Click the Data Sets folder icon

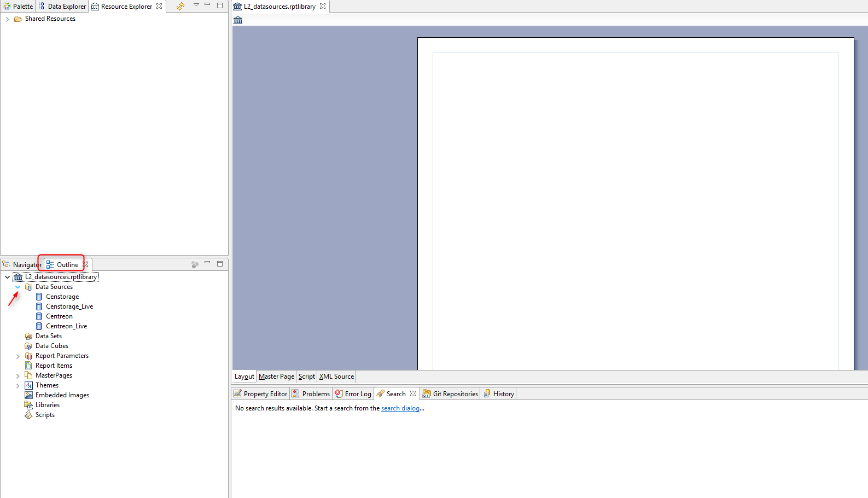28,336
